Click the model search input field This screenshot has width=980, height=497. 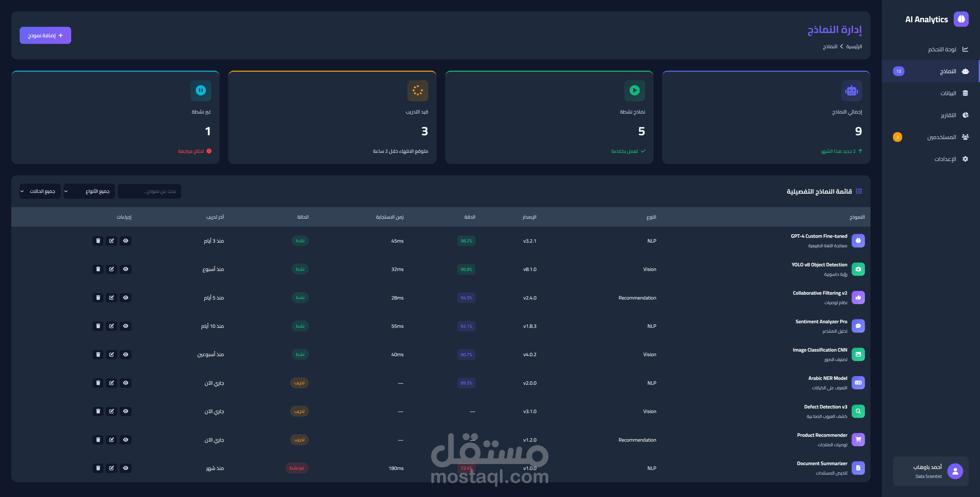click(x=150, y=191)
